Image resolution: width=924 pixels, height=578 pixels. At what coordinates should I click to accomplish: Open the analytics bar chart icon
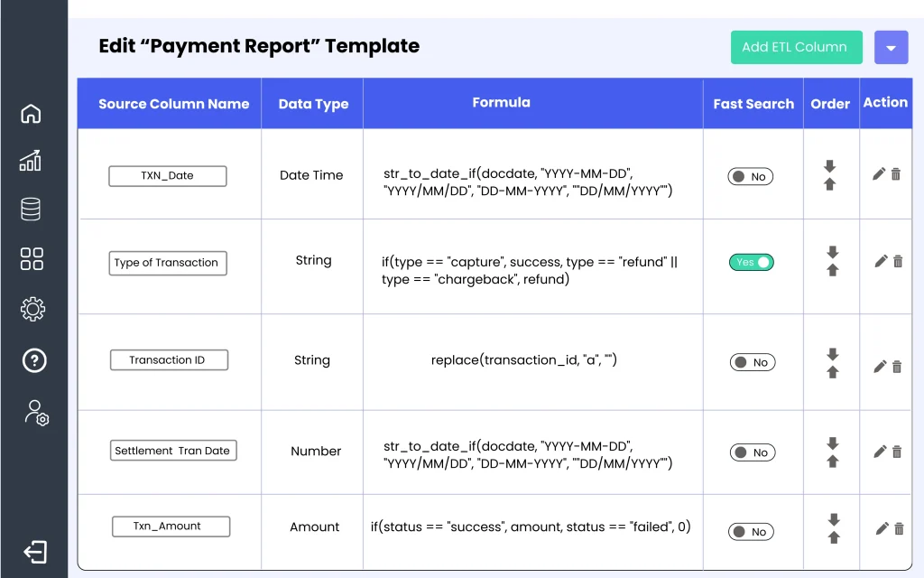coord(31,161)
